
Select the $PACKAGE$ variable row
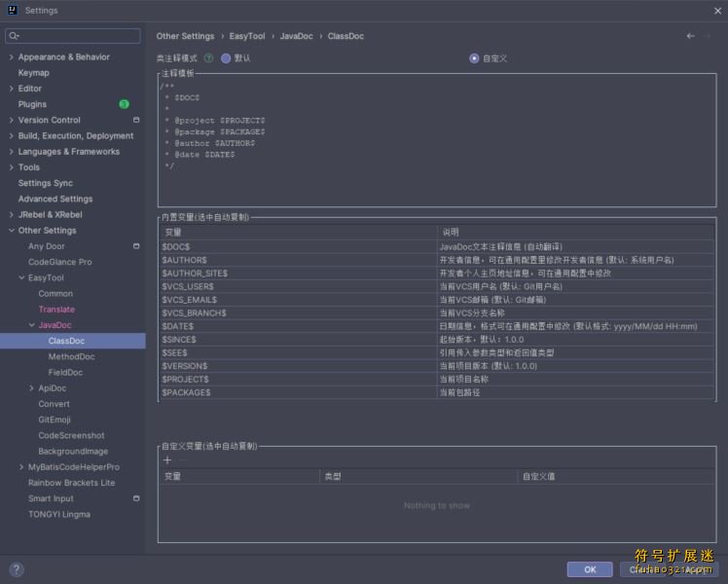coord(436,392)
